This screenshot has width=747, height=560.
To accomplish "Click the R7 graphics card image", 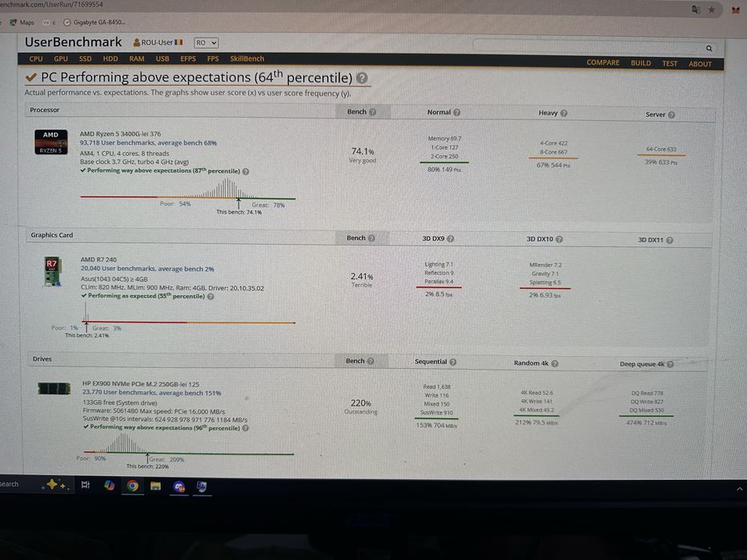I will click(x=52, y=272).
